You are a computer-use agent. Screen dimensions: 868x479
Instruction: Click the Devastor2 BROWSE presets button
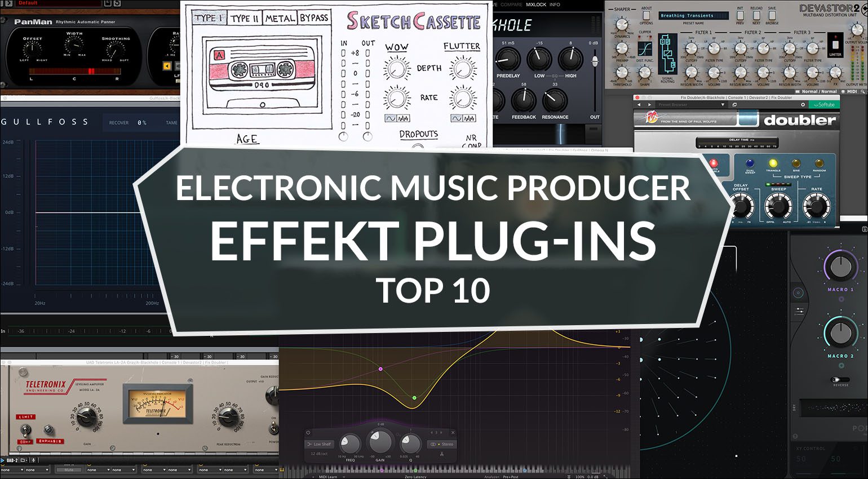point(772,16)
